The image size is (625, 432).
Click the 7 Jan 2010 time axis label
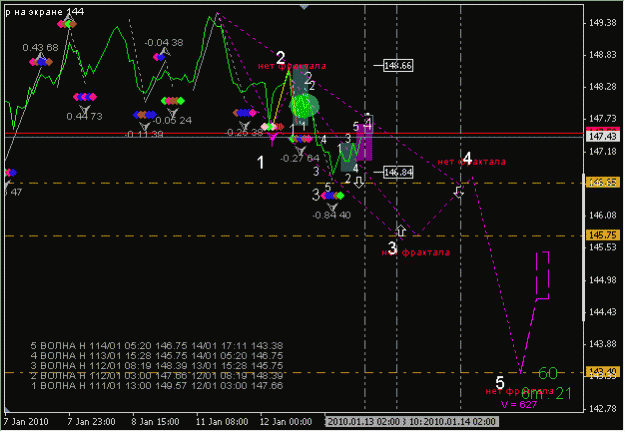26,422
